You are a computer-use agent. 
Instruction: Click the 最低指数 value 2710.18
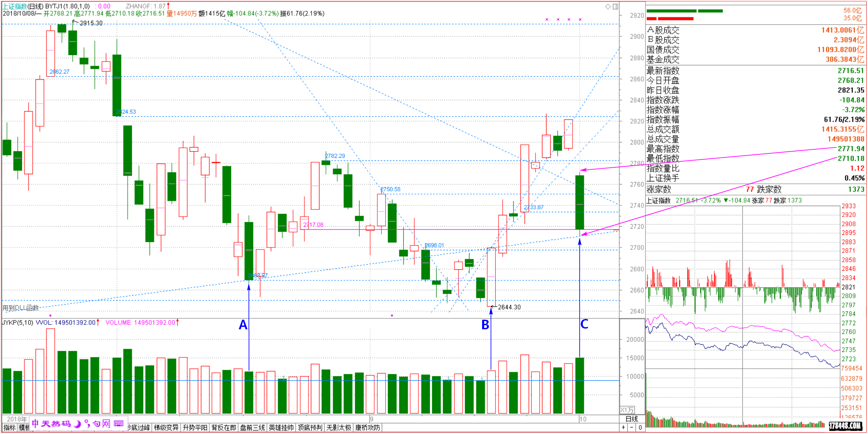tap(851, 158)
